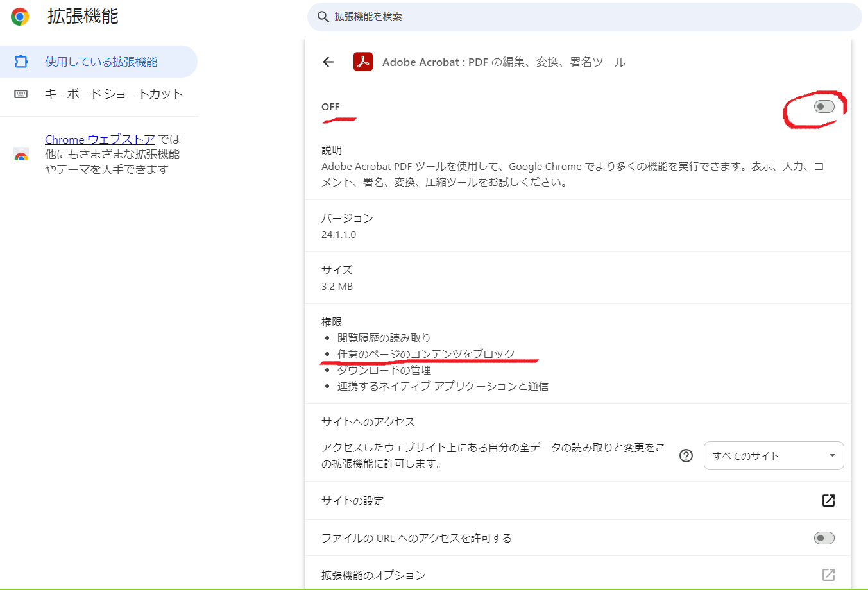Focus the 拡張機能を検索 search field
This screenshot has width=868, height=590.
[x=584, y=17]
